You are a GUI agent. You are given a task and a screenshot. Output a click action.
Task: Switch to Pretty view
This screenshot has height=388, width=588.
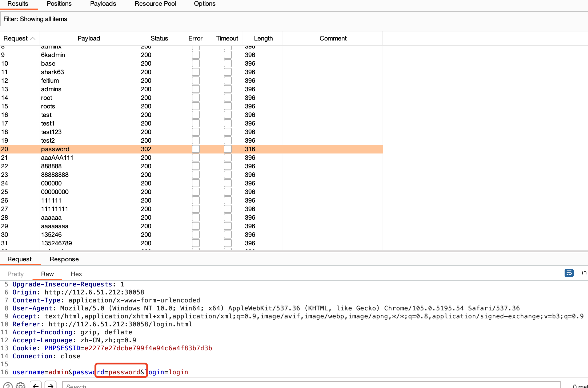15,274
